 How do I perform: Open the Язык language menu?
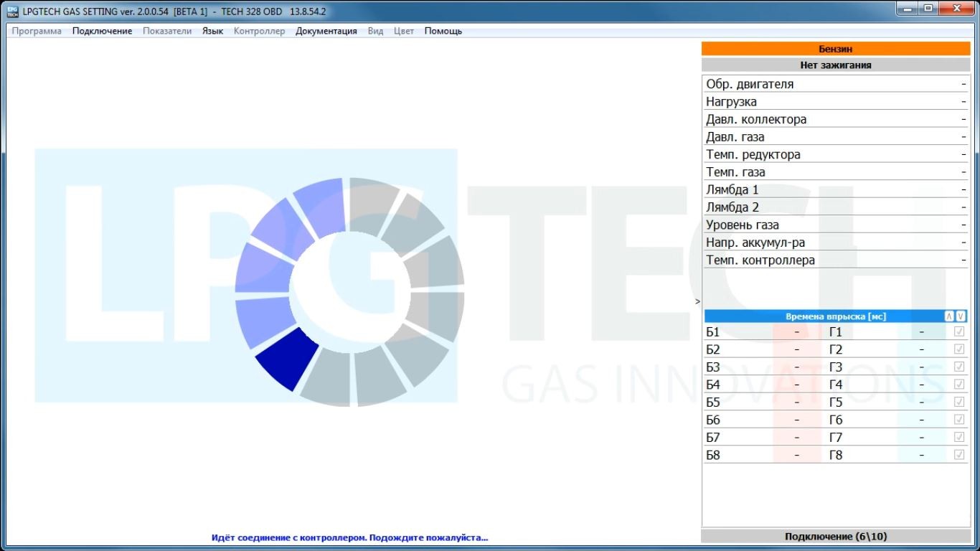[x=212, y=31]
